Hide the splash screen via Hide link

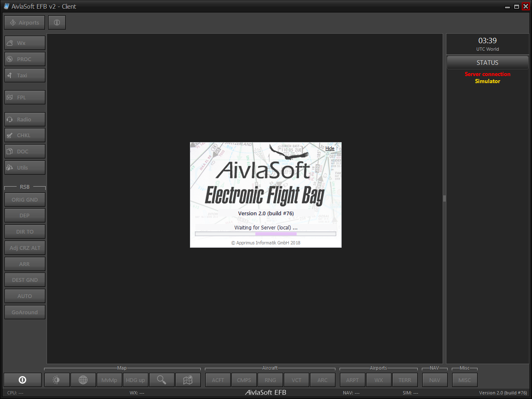[x=330, y=148]
